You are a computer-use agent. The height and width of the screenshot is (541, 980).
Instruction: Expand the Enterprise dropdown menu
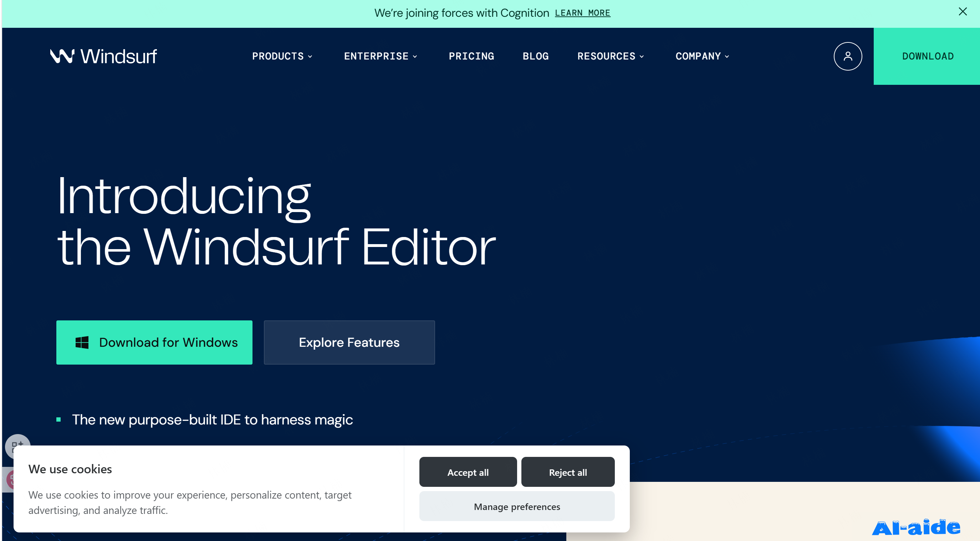[381, 56]
